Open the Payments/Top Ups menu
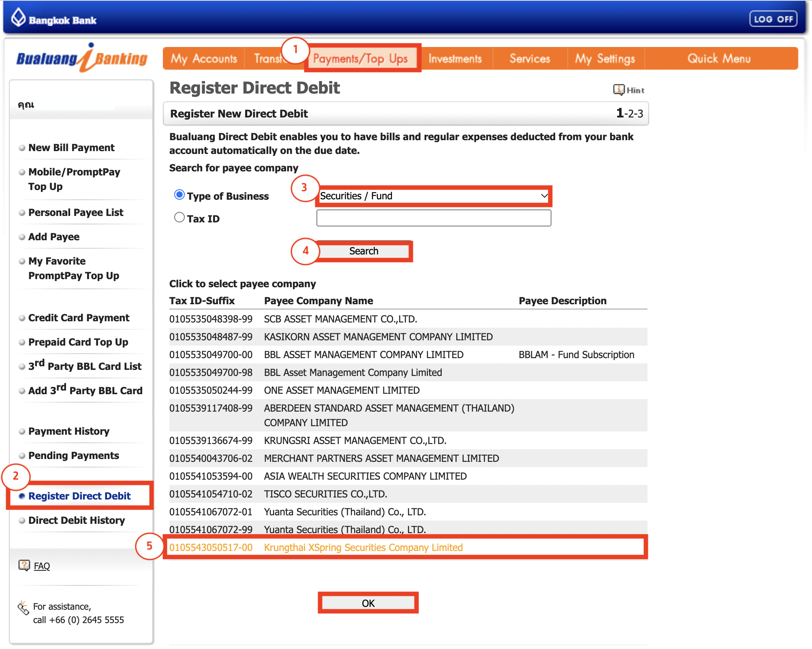The image size is (812, 649). (x=361, y=59)
